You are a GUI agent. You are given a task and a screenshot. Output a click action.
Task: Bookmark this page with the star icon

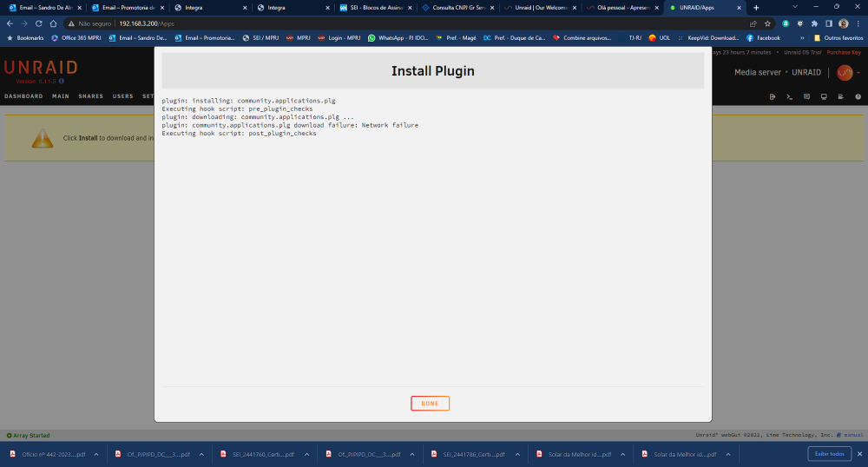tap(767, 23)
